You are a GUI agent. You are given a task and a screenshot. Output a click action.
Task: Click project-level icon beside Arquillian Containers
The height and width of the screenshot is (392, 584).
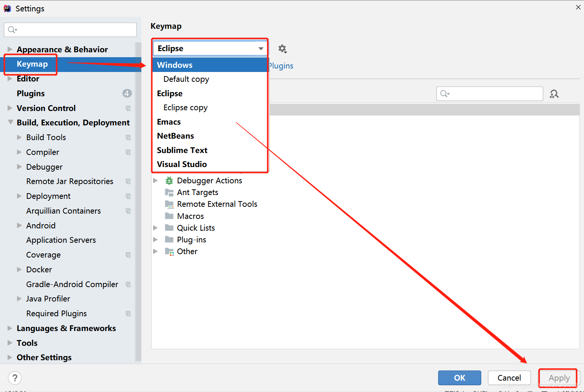(128, 211)
